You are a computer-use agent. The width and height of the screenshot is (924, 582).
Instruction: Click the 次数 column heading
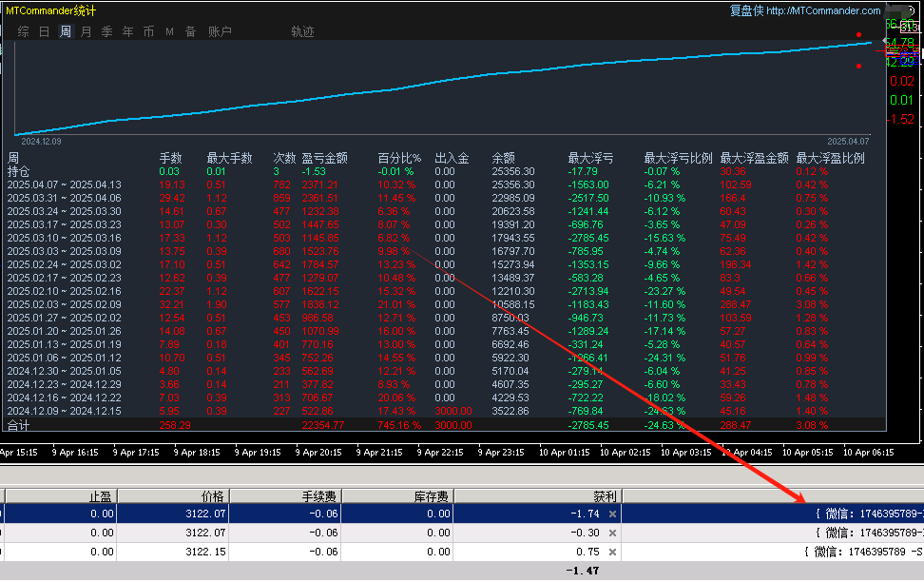(x=284, y=158)
